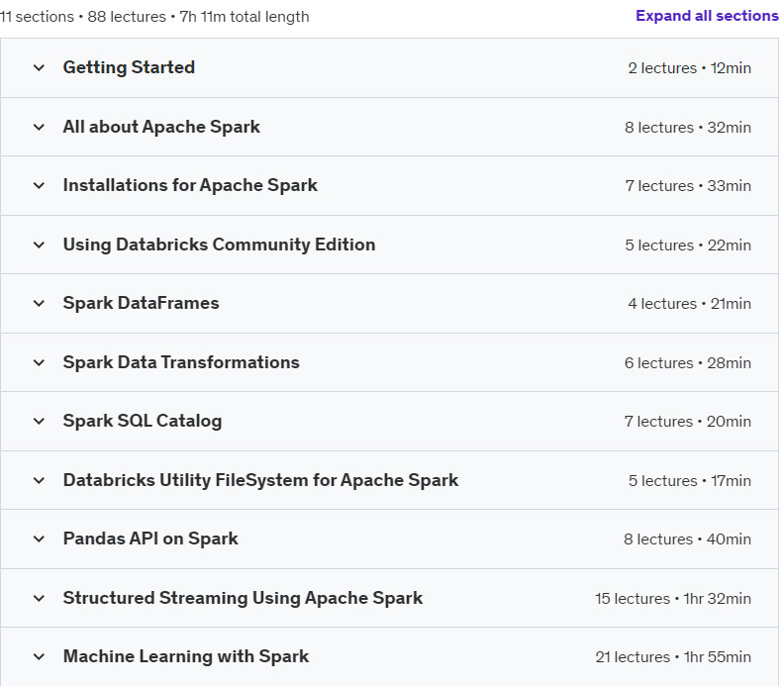Click the '5 lectures • 17min' text
The width and height of the screenshot is (784, 686).
tap(690, 481)
